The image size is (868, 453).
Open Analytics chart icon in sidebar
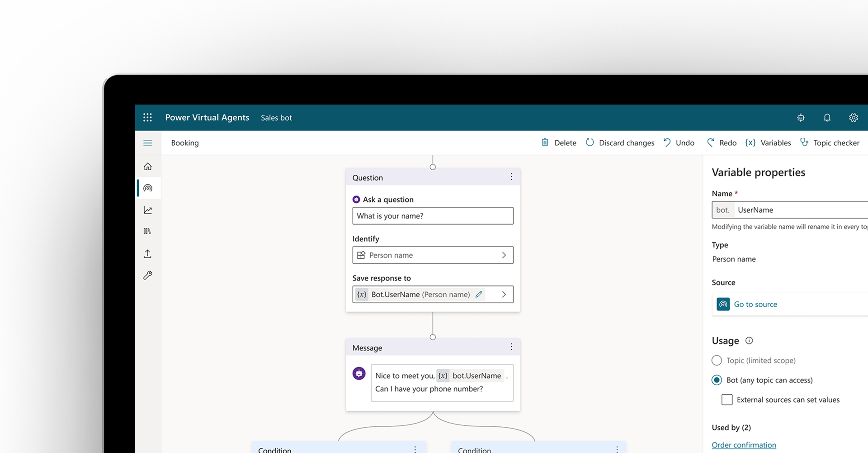coord(148,210)
